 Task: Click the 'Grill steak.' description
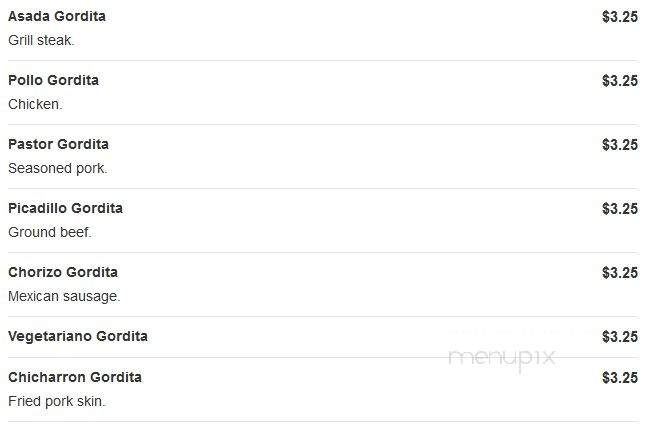tap(41, 40)
